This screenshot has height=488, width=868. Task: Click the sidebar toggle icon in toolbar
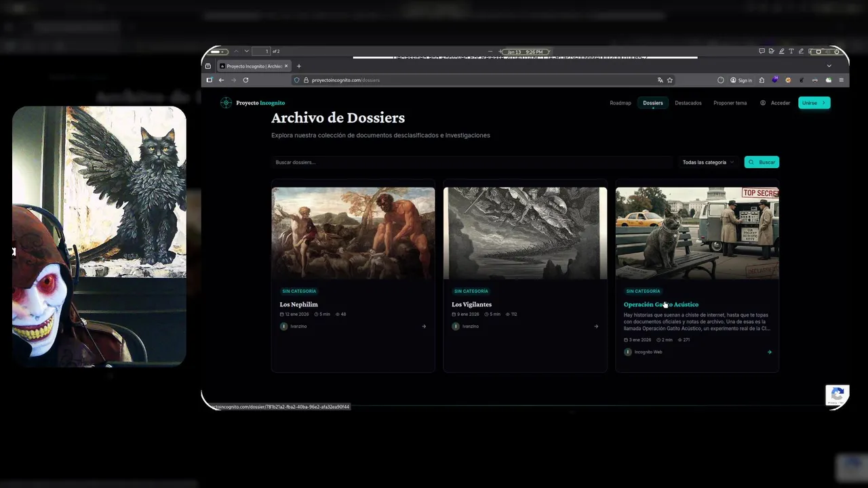point(209,80)
